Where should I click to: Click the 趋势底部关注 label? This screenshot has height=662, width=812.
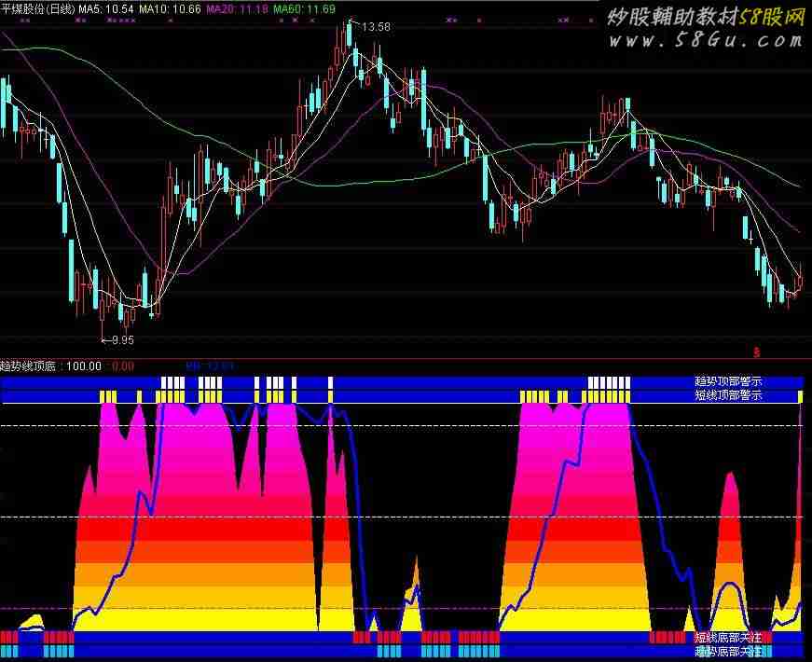coord(728,652)
